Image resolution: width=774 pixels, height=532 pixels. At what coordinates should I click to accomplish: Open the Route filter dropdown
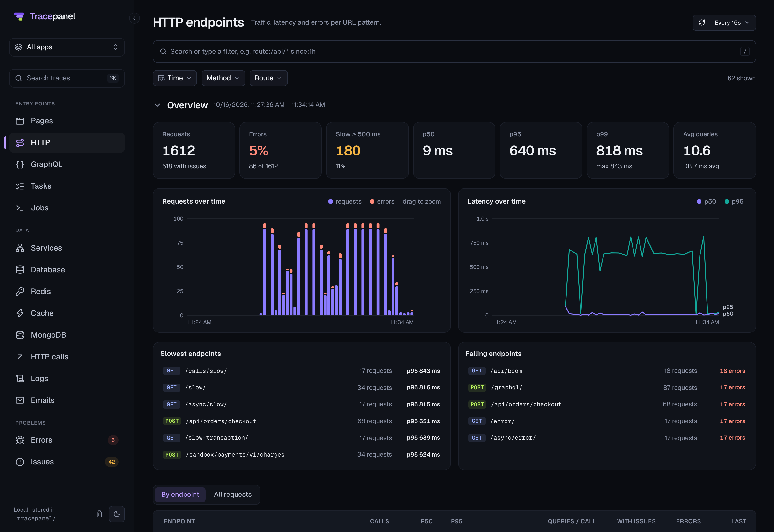click(268, 78)
